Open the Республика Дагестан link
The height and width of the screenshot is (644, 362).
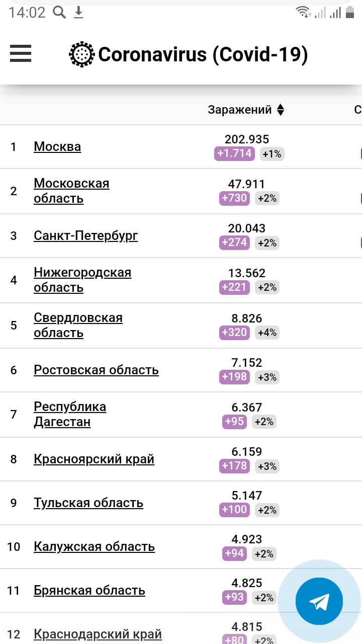click(x=70, y=414)
